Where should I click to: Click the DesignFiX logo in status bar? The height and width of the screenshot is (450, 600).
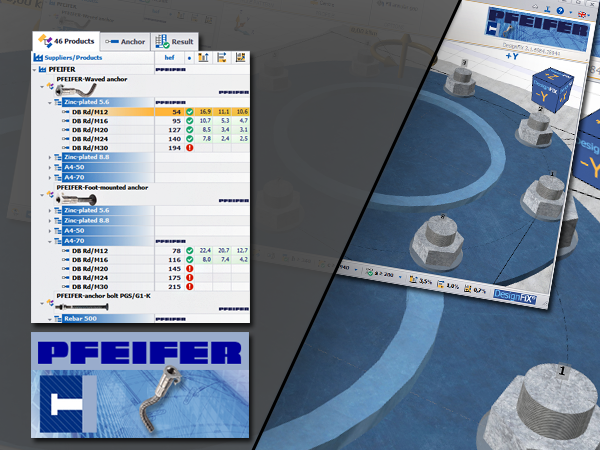coord(514,297)
